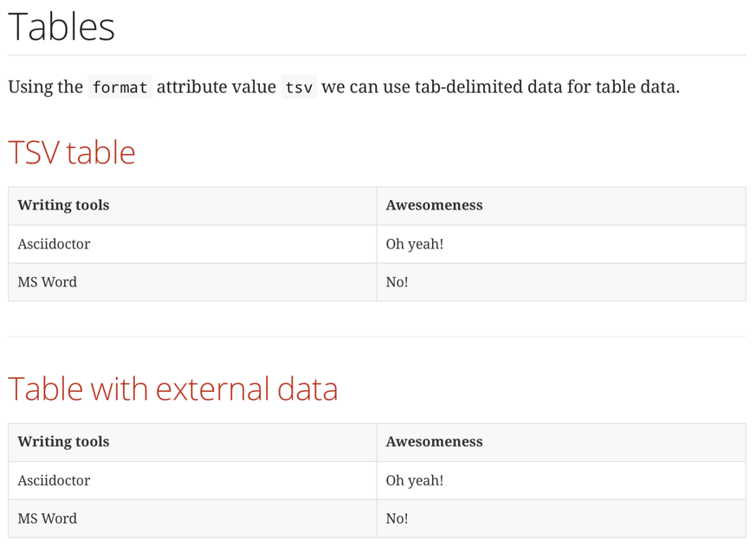Select the "Table with external data" heading
Screen dimensions: 756x559
(173, 389)
